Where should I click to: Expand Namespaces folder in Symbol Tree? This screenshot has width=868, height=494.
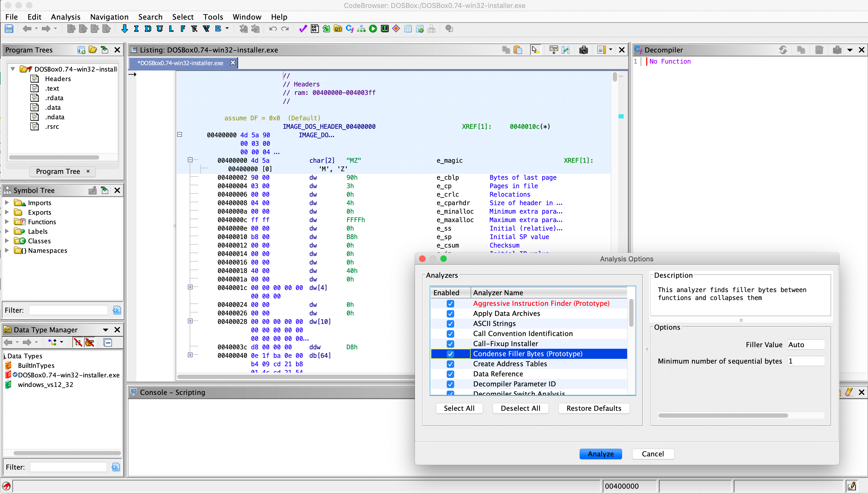[7, 250]
